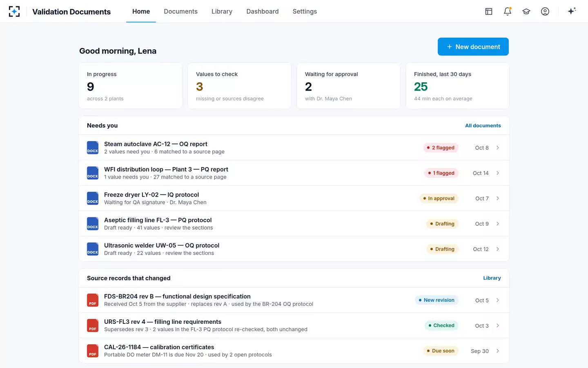Expand Ultrasonic welder UW-05 row chevron
This screenshot has height=368, width=588.
[x=498, y=249]
